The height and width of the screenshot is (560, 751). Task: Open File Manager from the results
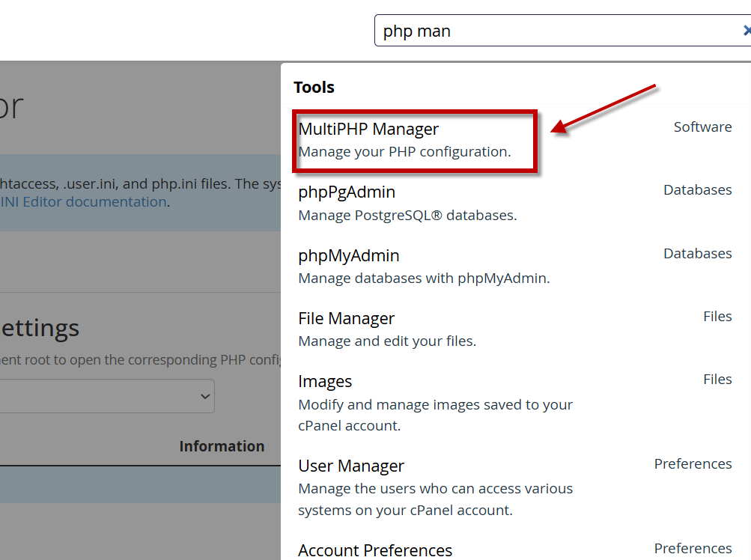pyautogui.click(x=346, y=319)
